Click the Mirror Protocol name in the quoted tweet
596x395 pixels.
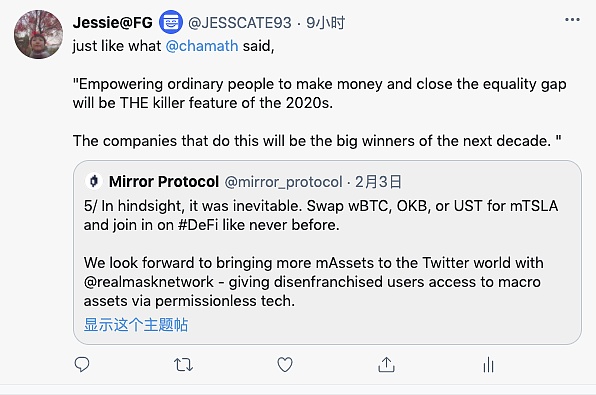point(164,182)
